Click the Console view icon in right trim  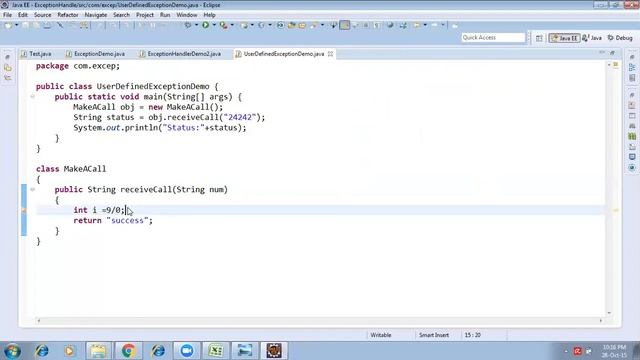click(x=632, y=157)
